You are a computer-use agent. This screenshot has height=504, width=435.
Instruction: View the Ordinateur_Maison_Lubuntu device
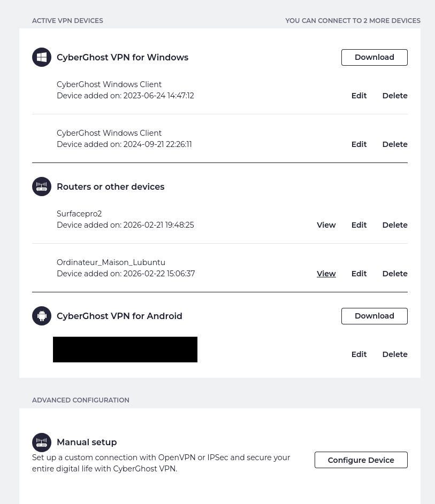(x=326, y=274)
